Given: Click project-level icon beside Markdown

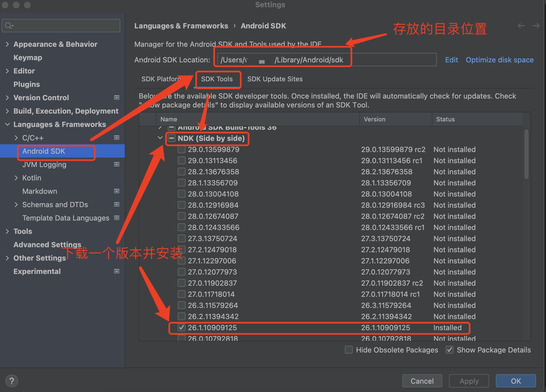Looking at the screenshot, I should pyautogui.click(x=117, y=191).
